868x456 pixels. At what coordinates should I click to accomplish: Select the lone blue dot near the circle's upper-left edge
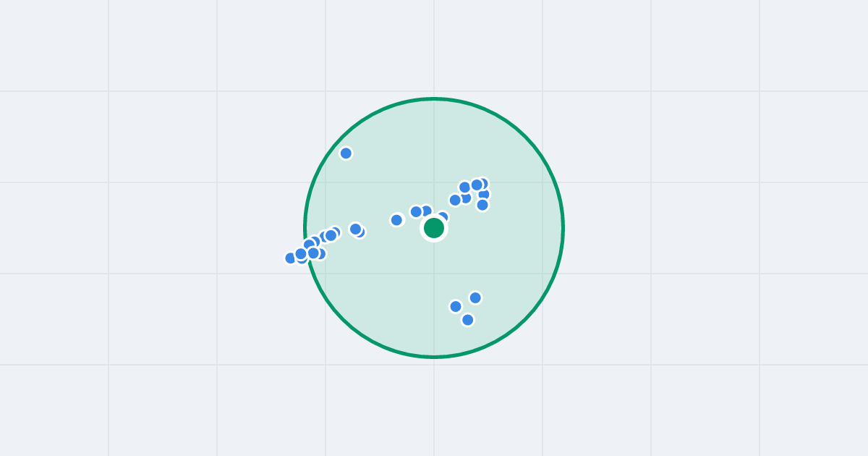346,153
